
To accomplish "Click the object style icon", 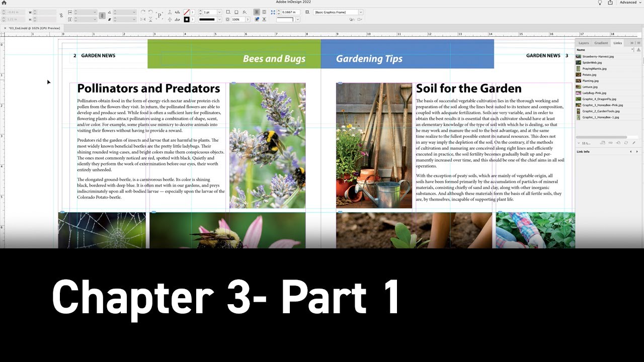I will pos(307,12).
